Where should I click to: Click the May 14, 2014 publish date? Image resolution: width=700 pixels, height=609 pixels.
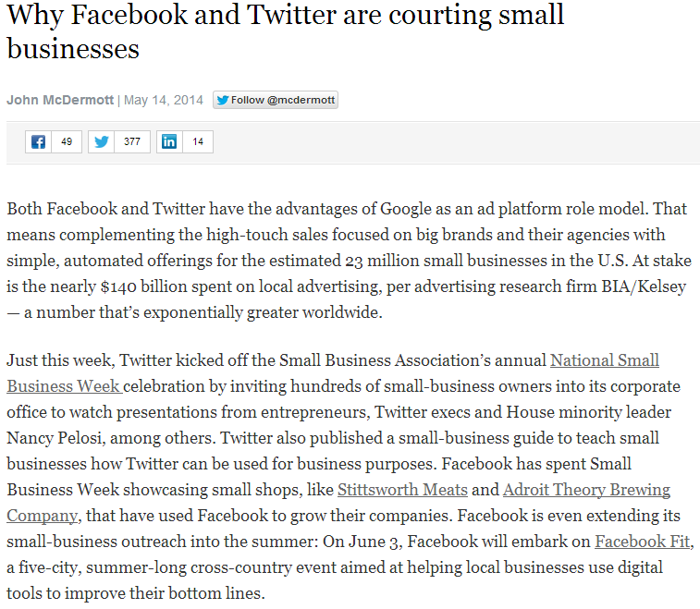click(164, 100)
